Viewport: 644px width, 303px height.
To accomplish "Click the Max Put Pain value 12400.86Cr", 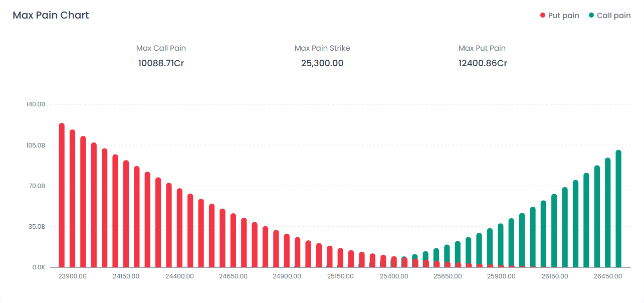I will pyautogui.click(x=483, y=63).
